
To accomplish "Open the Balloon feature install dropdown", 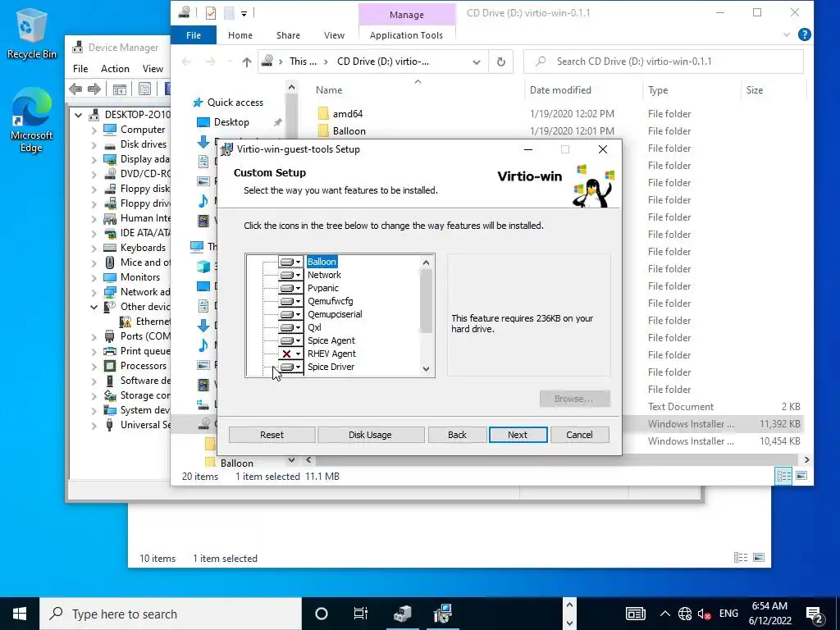I will click(x=290, y=262).
